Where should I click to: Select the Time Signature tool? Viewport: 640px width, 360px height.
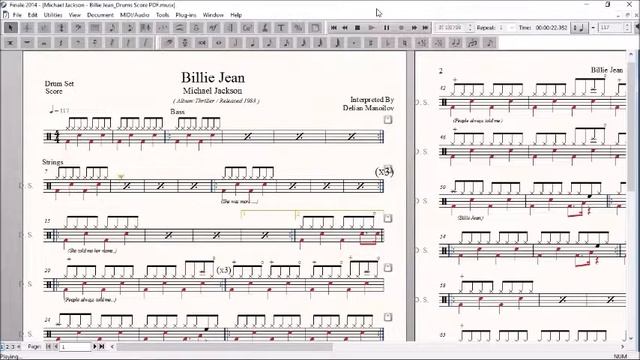pyautogui.click(x=62, y=28)
